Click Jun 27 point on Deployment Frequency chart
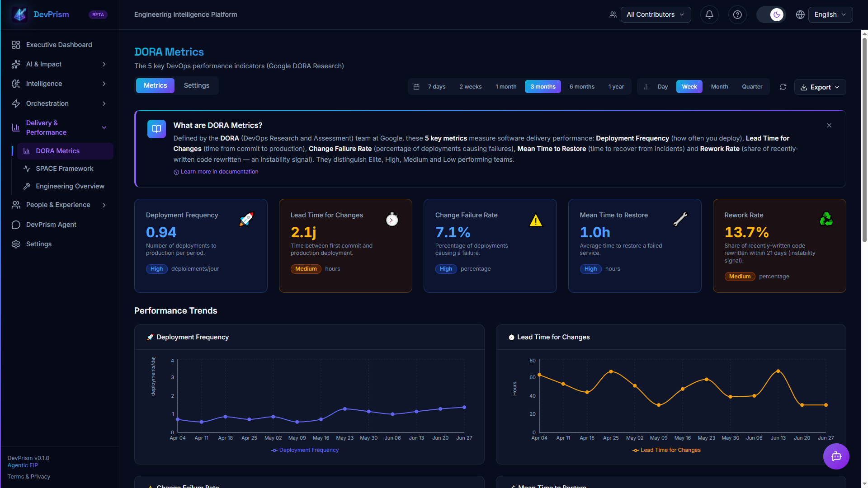 click(464, 408)
